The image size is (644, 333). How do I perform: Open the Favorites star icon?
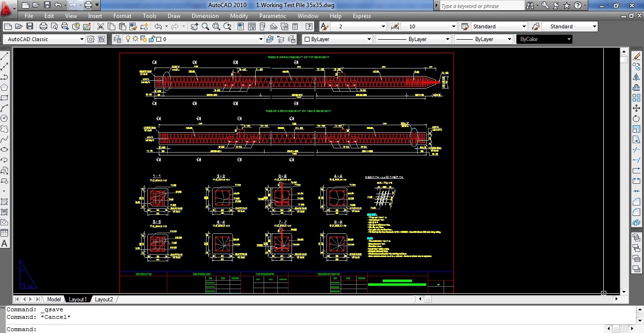pyautogui.click(x=567, y=6)
